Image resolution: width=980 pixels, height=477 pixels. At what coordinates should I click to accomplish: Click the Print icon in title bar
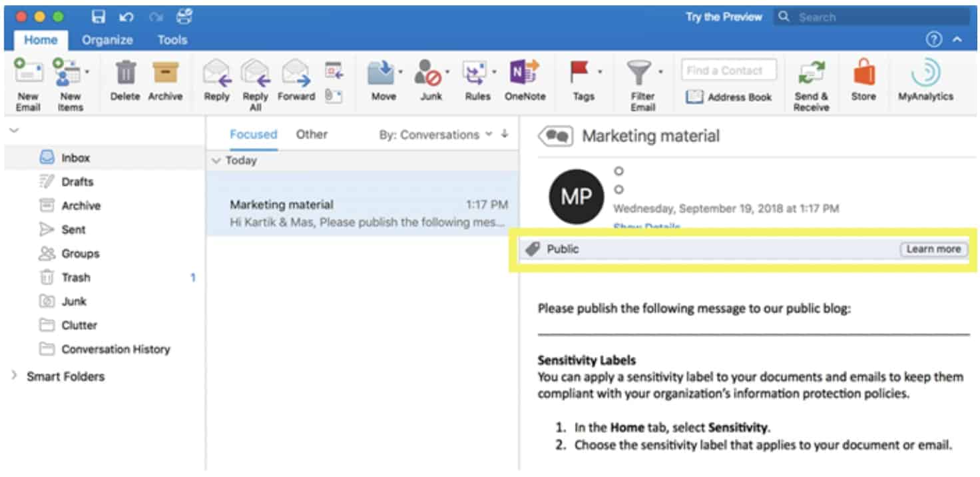[x=186, y=17]
